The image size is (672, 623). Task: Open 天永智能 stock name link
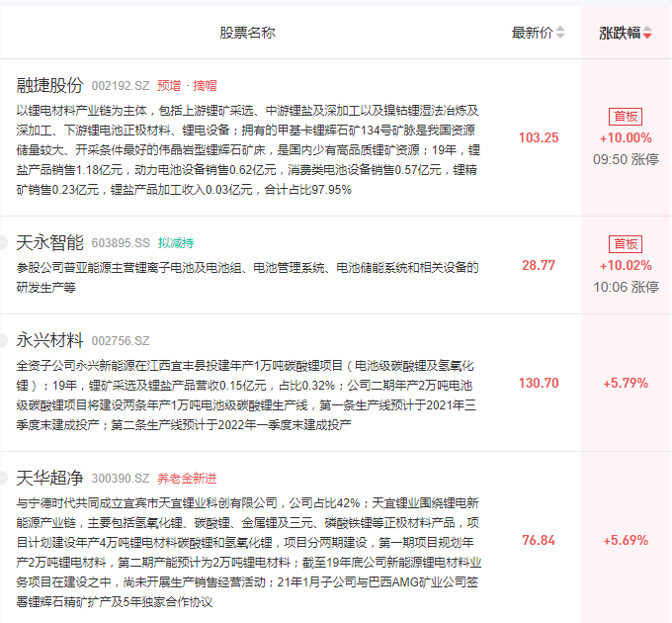[x=49, y=240]
